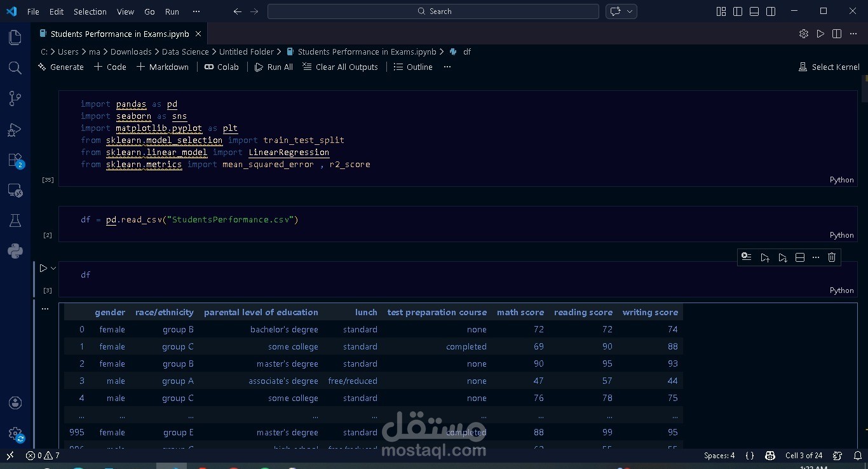Open the notebook Outline
Viewport: 868px width, 469px height.
413,67
